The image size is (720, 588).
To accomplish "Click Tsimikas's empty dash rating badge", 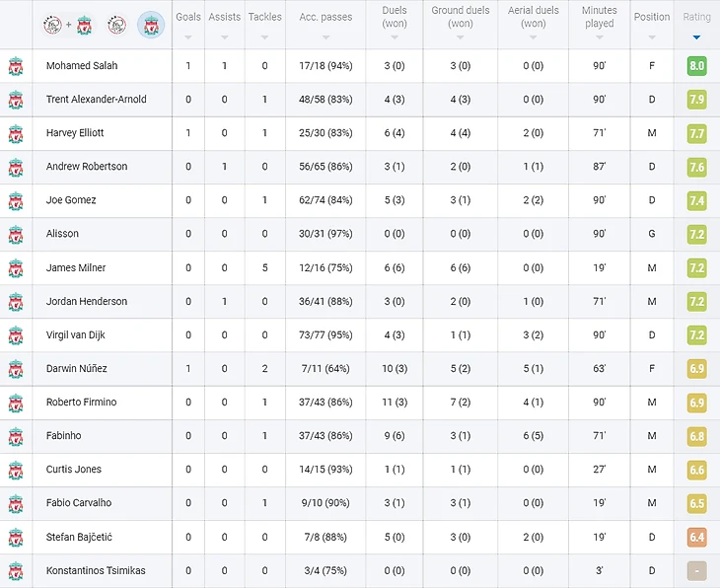I will tap(696, 570).
